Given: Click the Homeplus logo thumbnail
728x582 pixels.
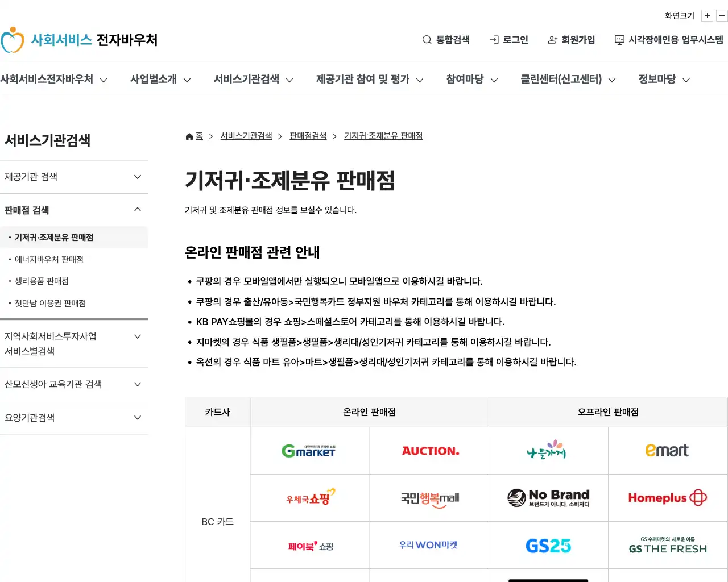Looking at the screenshot, I should tap(667, 498).
